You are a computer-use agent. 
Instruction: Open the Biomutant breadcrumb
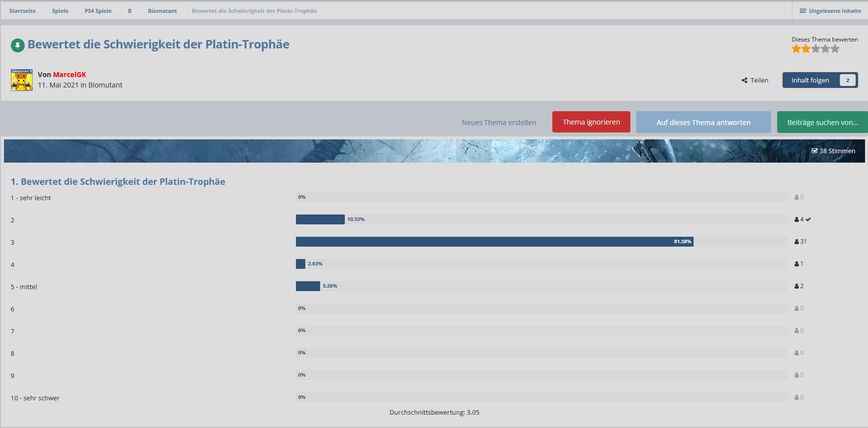[162, 11]
